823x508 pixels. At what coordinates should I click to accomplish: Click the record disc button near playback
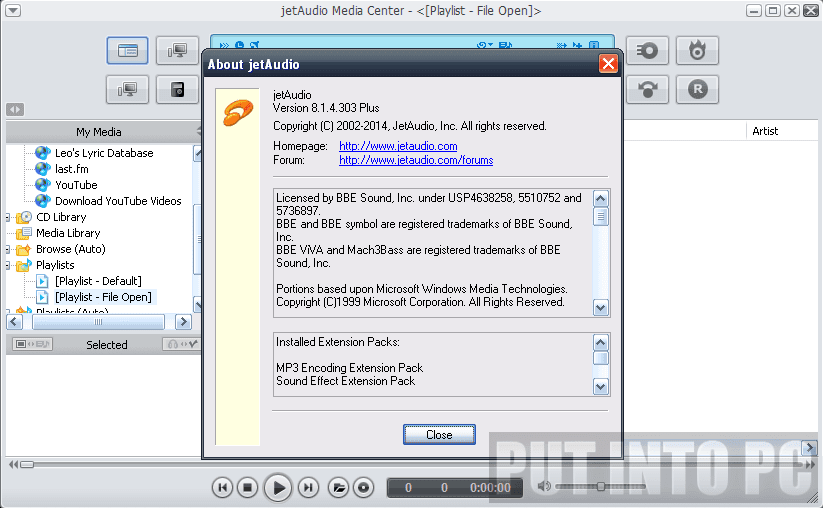click(x=363, y=488)
